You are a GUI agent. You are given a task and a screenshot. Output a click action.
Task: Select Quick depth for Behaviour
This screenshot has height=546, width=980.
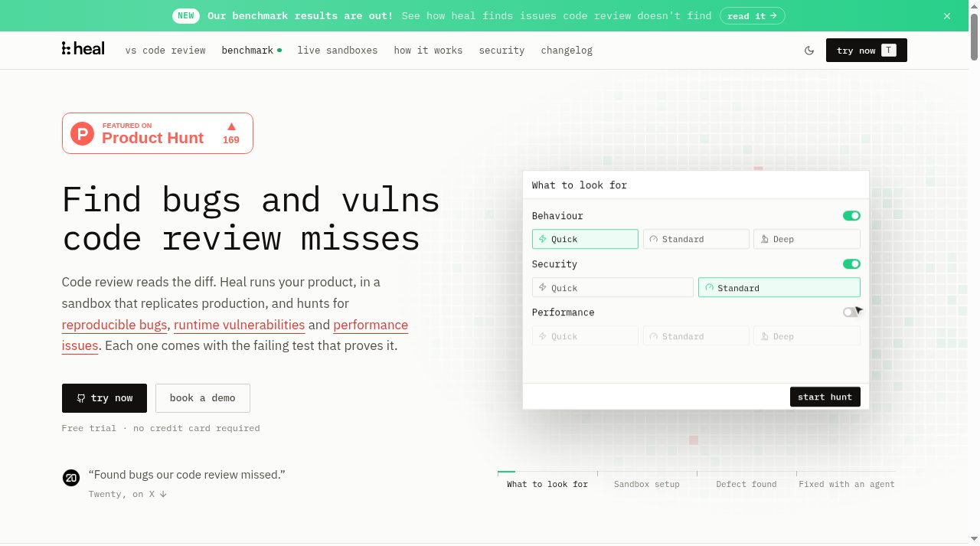point(585,239)
